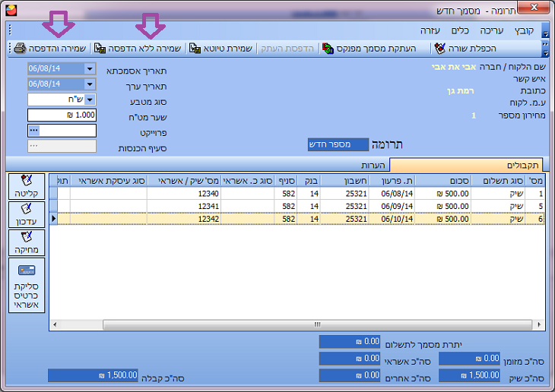Open 'סליקת כרטיס אשראי' credit card clearing
The image size is (555, 392).
coord(27,286)
